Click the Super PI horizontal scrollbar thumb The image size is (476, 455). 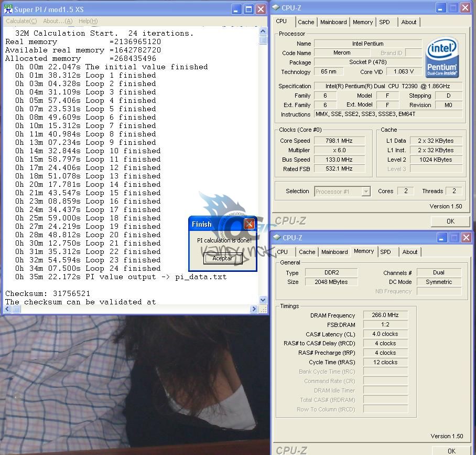[x=16, y=309]
